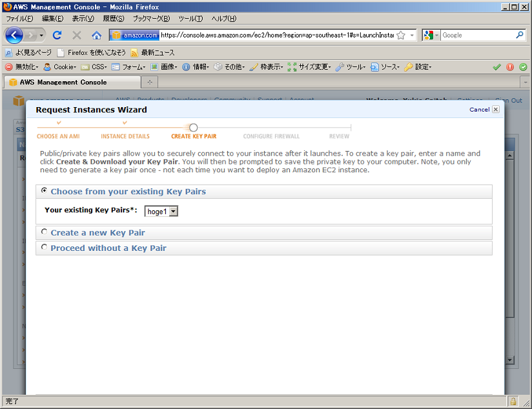The image size is (532, 409).
Task: Reload the page with the refresh icon
Action: click(57, 35)
